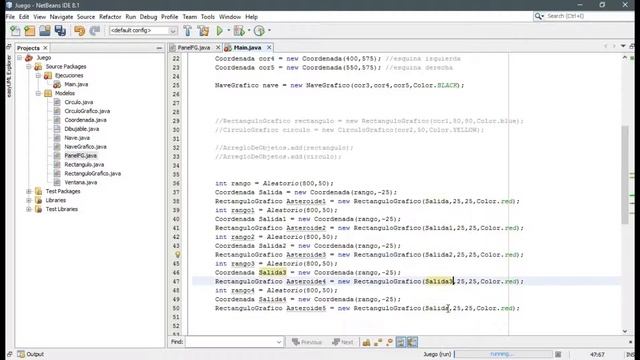Click the New File toolbar icon
This screenshot has height=360, width=640.
point(15,31)
